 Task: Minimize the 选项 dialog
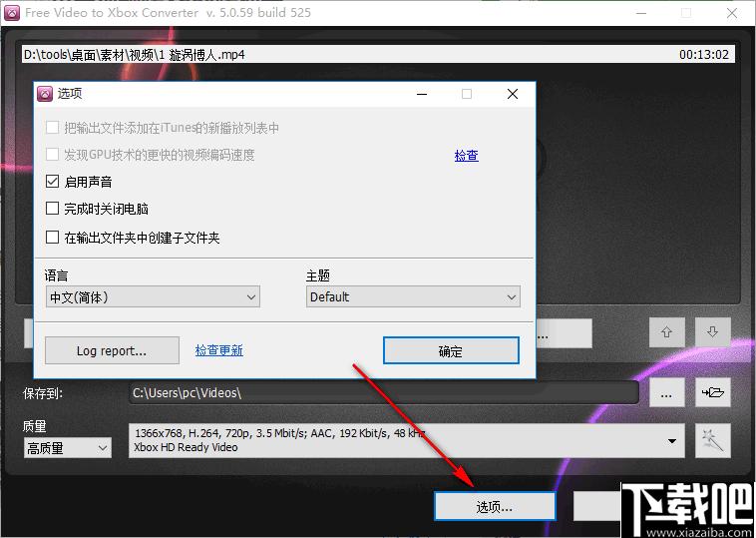422,94
